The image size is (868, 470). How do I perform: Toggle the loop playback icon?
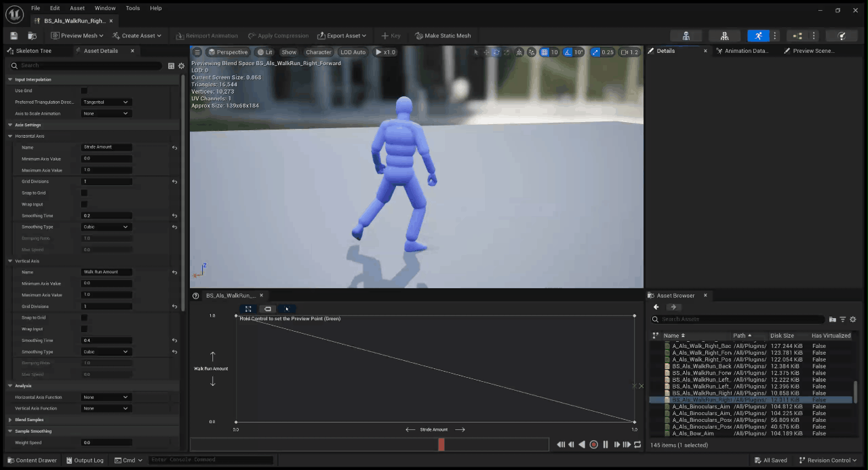click(x=637, y=444)
